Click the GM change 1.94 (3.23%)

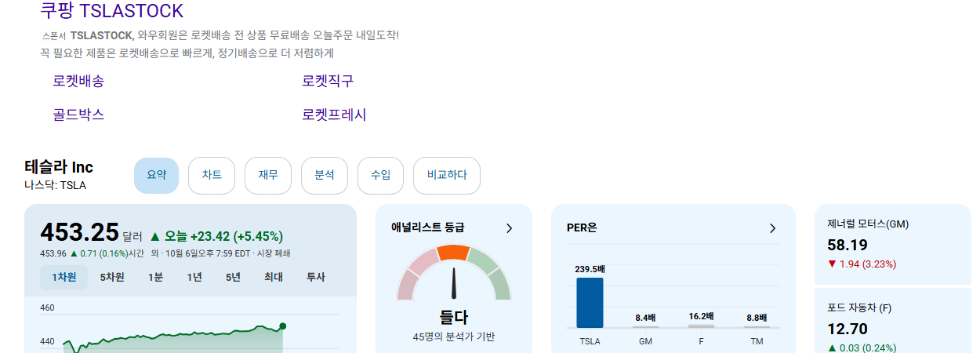point(862,264)
